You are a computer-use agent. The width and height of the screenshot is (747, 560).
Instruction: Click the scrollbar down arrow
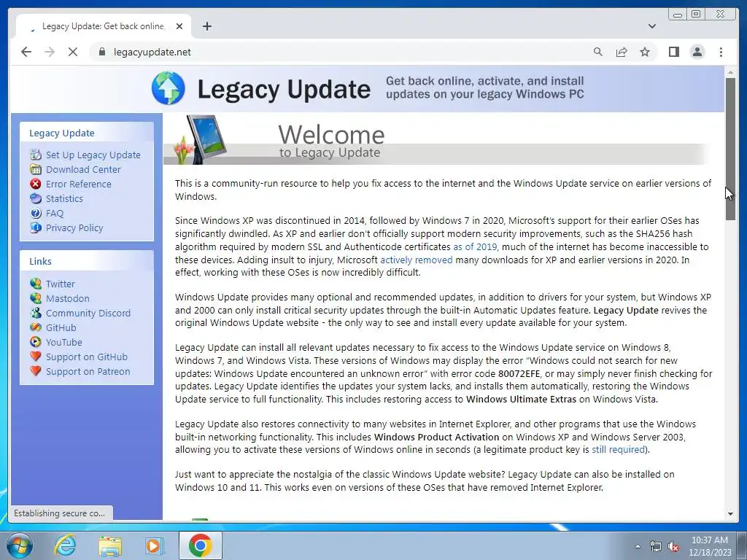[730, 514]
